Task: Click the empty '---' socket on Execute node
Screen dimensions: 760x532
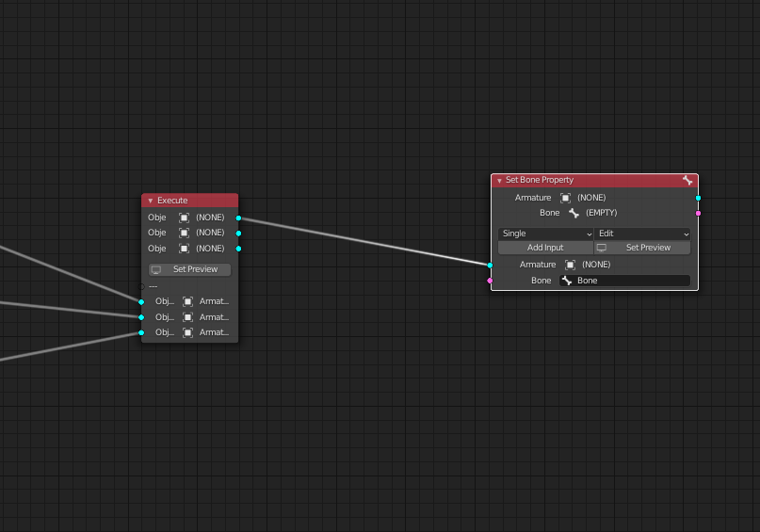Action: click(141, 287)
